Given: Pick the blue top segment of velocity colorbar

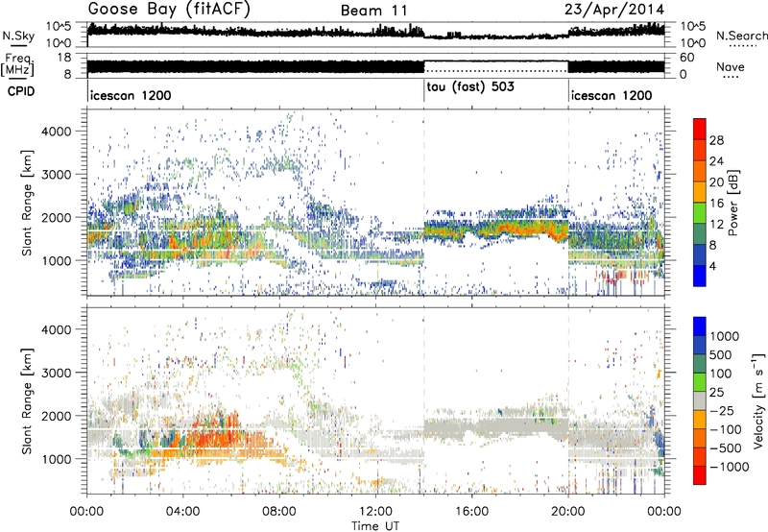Looking at the screenshot, I should (700, 326).
